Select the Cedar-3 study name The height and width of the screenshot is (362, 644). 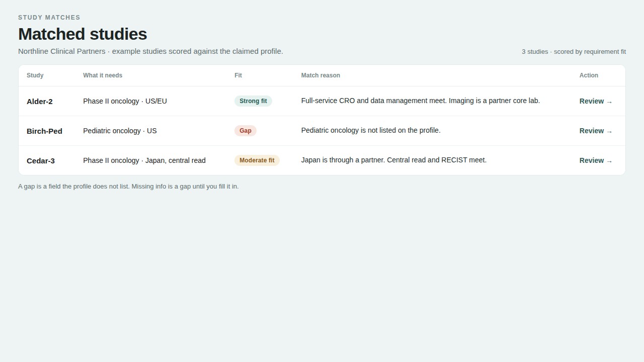click(41, 161)
